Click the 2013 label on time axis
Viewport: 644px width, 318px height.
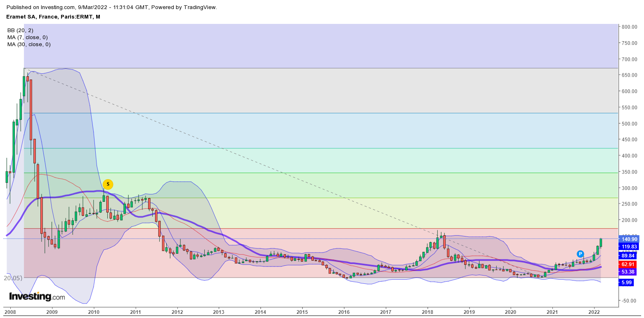click(x=219, y=311)
